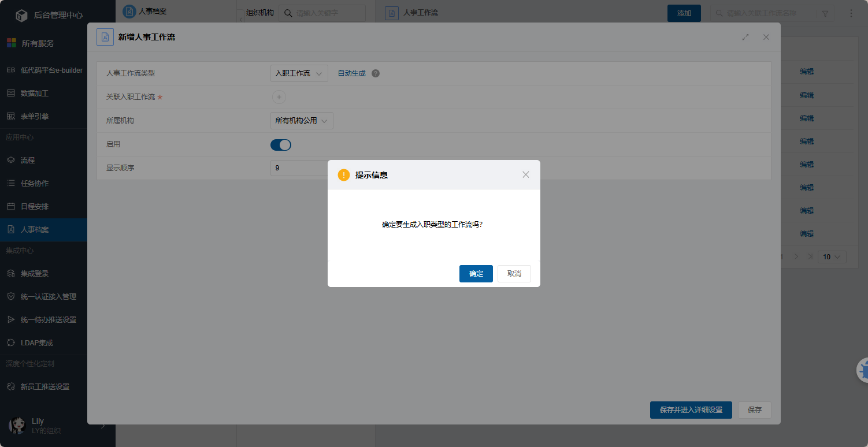868x447 pixels.
Task: Toggle the 启用 switch
Action: coord(281,145)
